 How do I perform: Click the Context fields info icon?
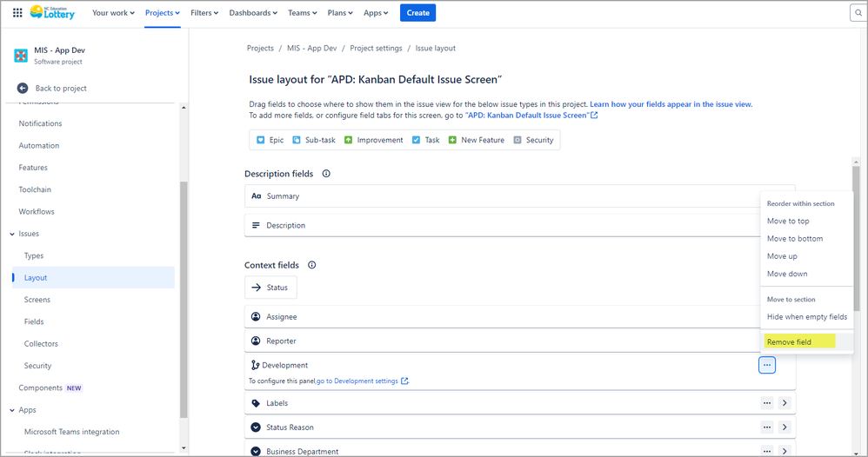tap(311, 265)
